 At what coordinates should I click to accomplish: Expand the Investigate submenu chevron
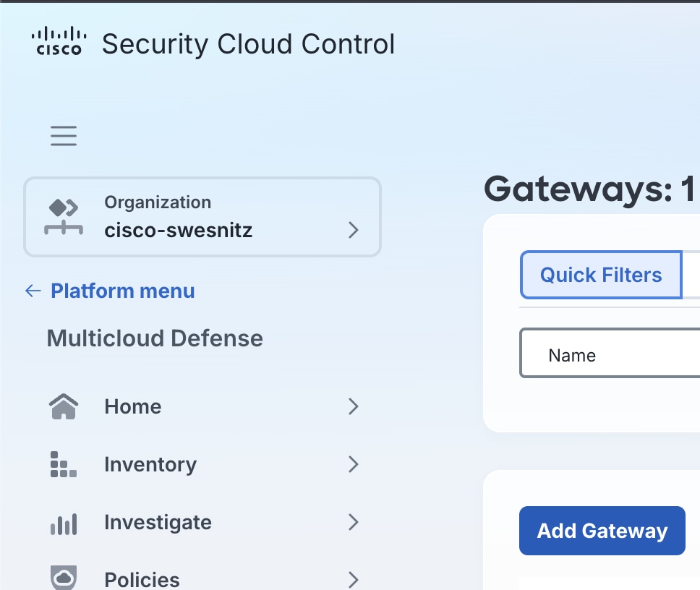(x=353, y=522)
